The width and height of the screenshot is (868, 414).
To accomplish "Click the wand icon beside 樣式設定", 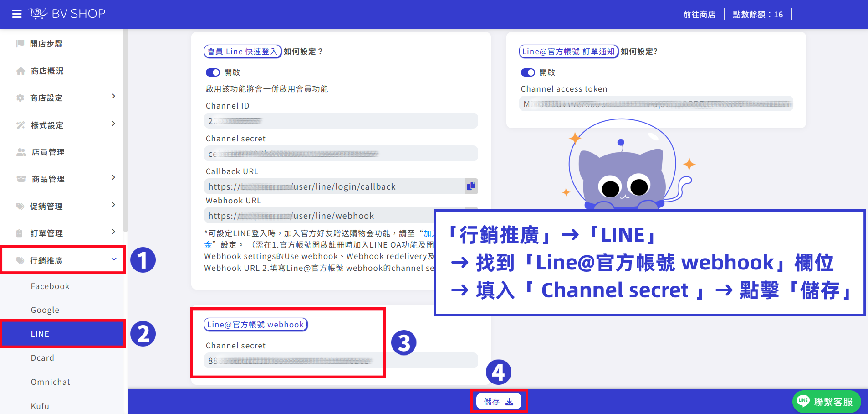I will (x=20, y=125).
